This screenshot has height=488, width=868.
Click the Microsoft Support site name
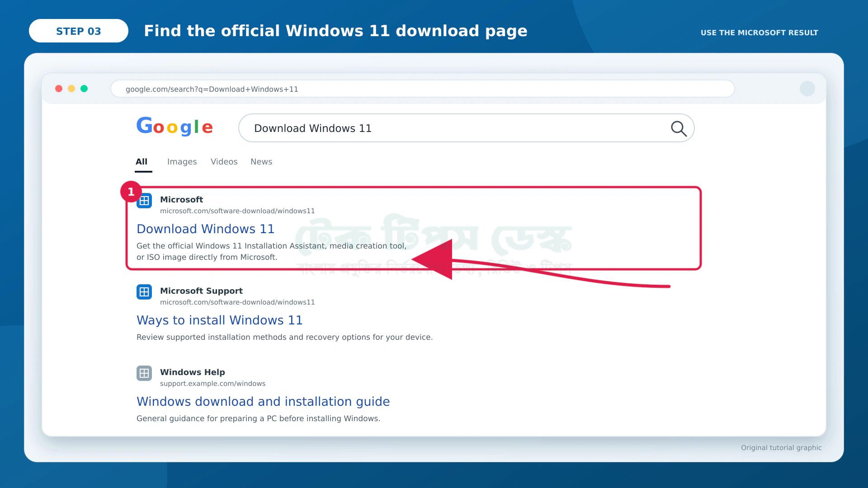[x=201, y=291]
